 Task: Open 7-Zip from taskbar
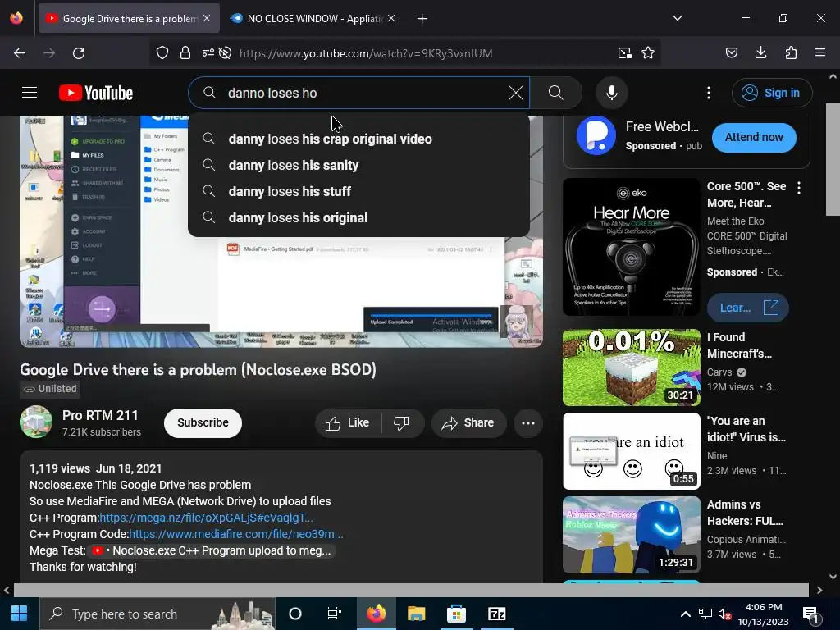(x=496, y=614)
